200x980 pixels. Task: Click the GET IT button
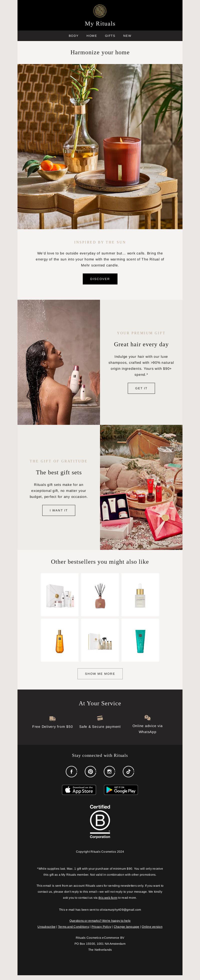141,388
